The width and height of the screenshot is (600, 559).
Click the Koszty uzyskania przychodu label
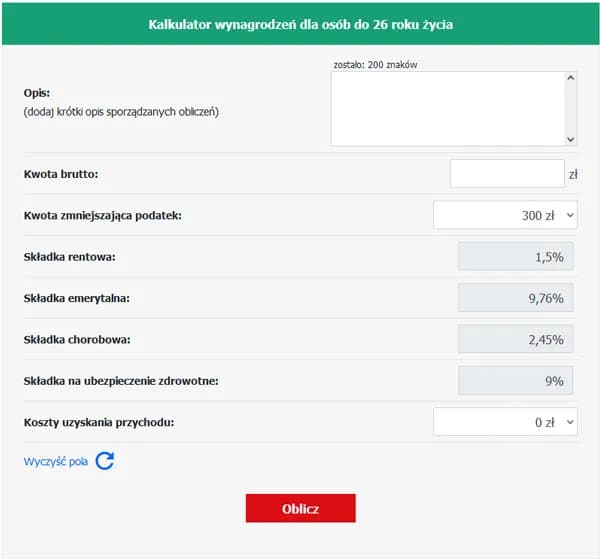pyautogui.click(x=99, y=422)
